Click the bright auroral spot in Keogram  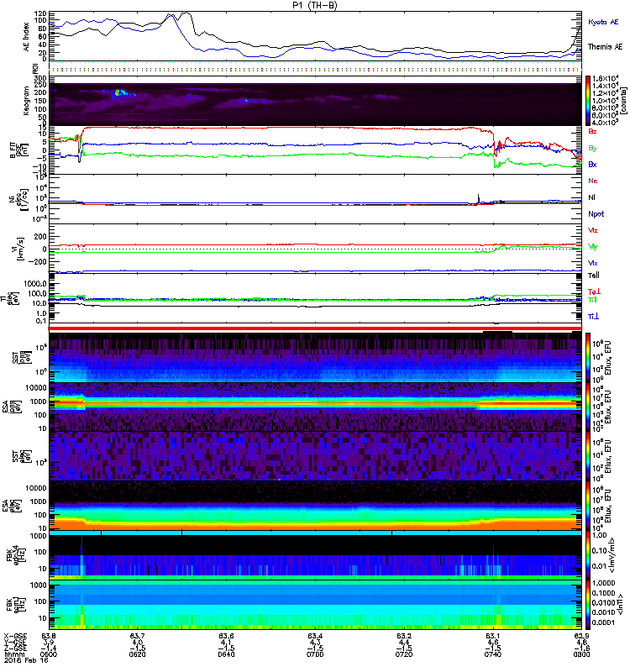(118, 92)
